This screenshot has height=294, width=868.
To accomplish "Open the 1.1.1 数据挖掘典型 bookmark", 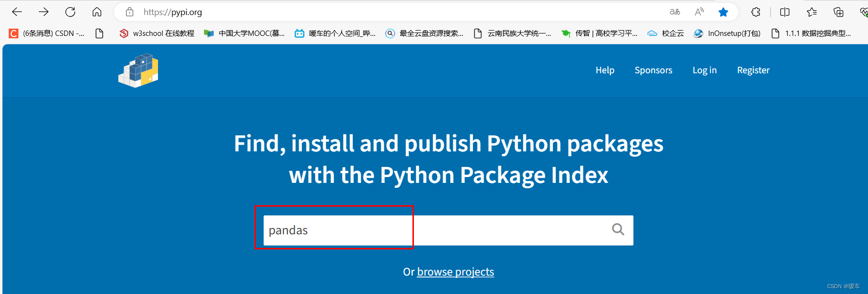I will [x=811, y=33].
